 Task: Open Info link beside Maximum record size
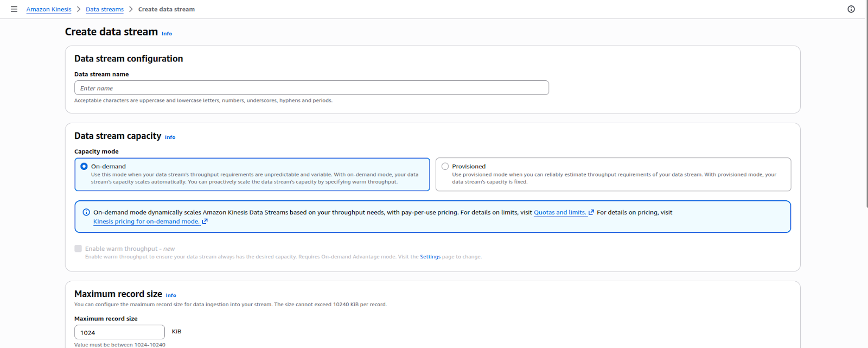pos(171,295)
